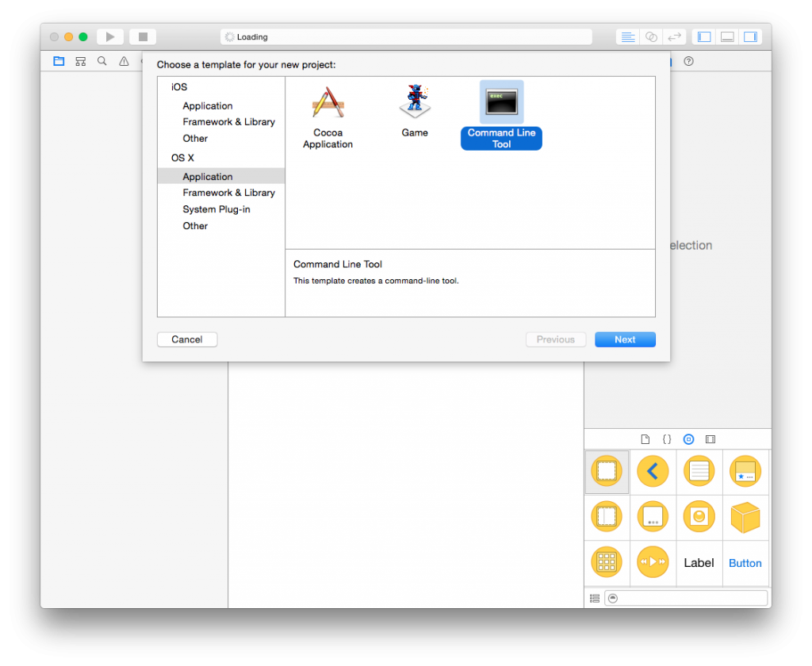812x666 pixels.
Task: Click the iOS section header
Action: click(x=179, y=87)
